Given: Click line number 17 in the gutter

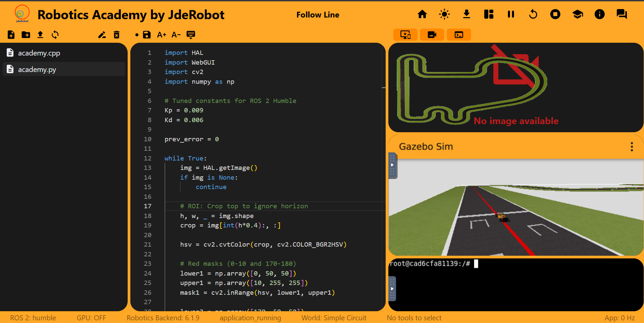Looking at the screenshot, I should [x=147, y=206].
